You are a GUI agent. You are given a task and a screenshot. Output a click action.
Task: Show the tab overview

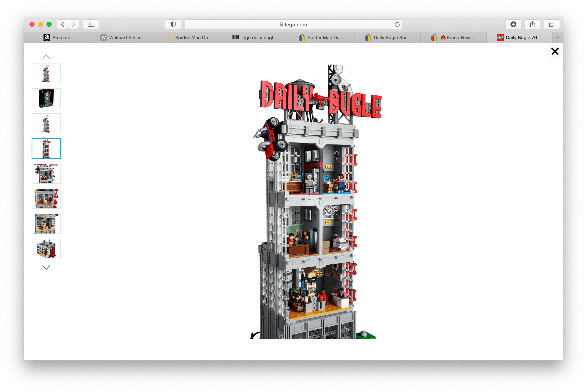coord(552,24)
